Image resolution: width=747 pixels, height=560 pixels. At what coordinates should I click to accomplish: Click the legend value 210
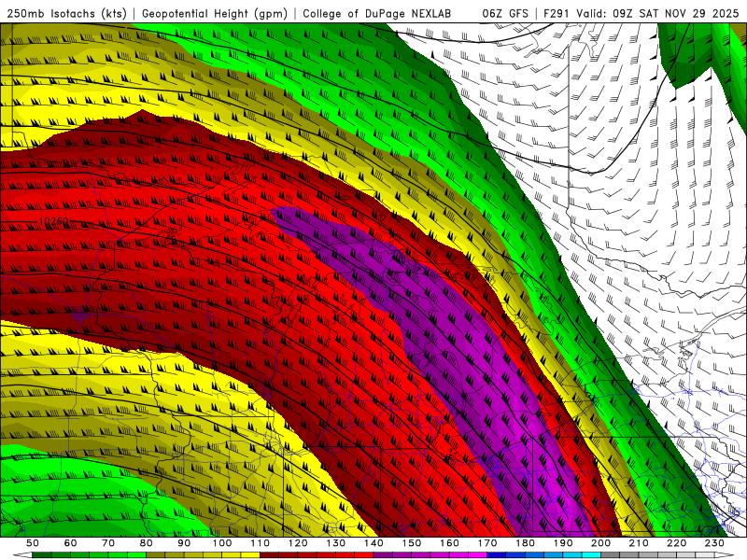639,543
